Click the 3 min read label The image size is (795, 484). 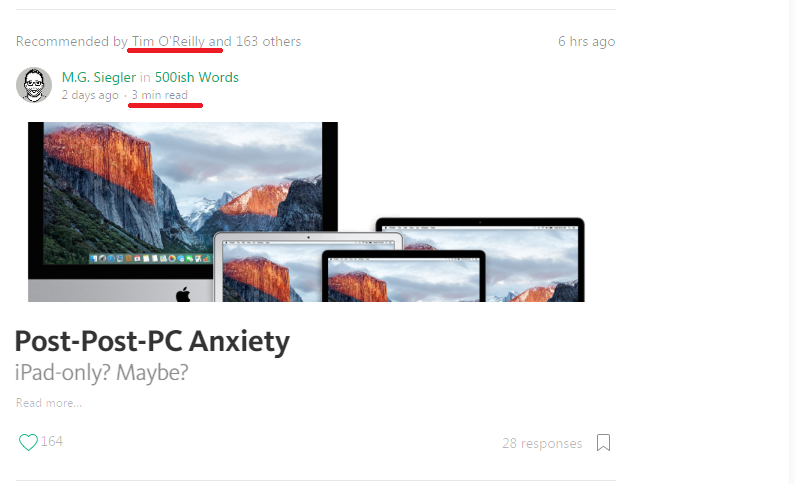pyautogui.click(x=160, y=95)
